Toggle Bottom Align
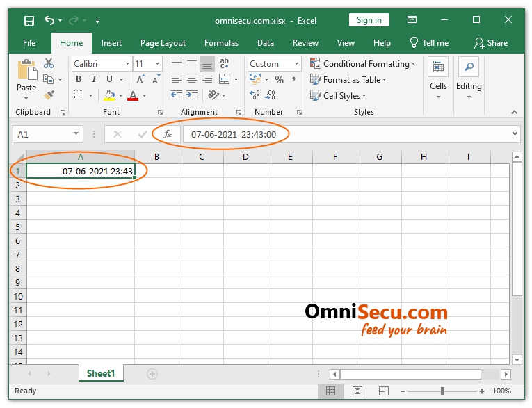This screenshot has height=408, width=532. point(207,64)
